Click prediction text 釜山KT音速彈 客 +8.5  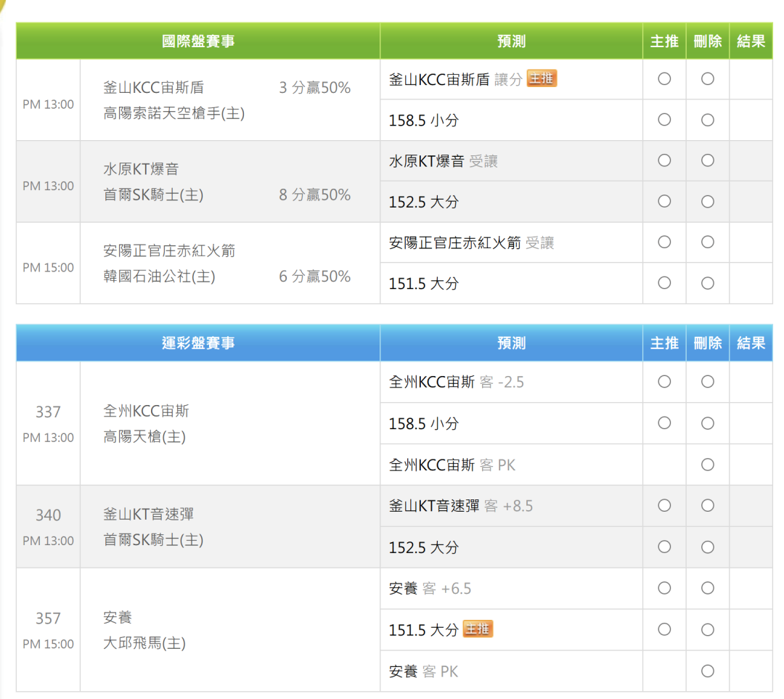click(x=461, y=506)
